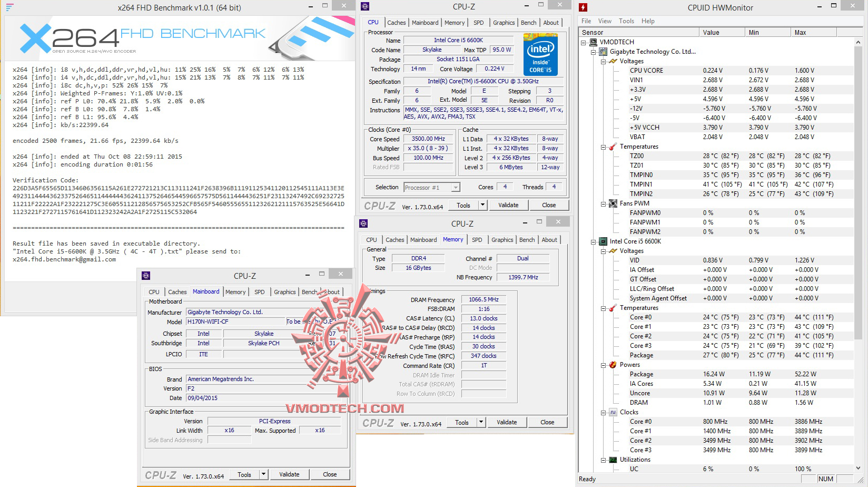The image size is (868, 487).
Task: Select the VBAT voltage row
Action: coord(716,137)
